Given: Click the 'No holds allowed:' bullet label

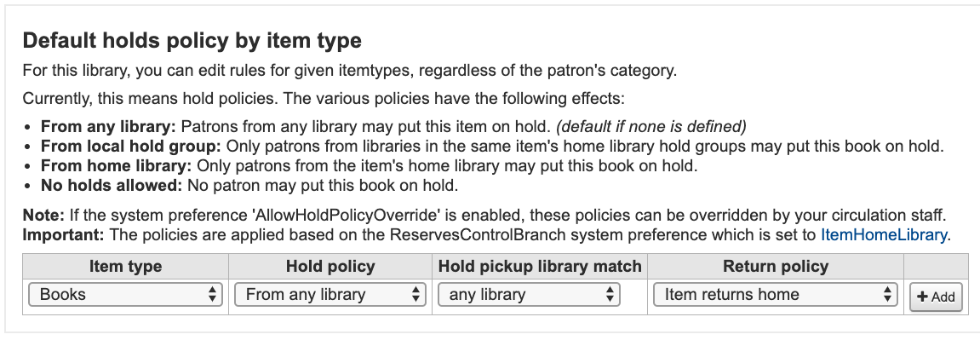Looking at the screenshot, I should coord(112,186).
